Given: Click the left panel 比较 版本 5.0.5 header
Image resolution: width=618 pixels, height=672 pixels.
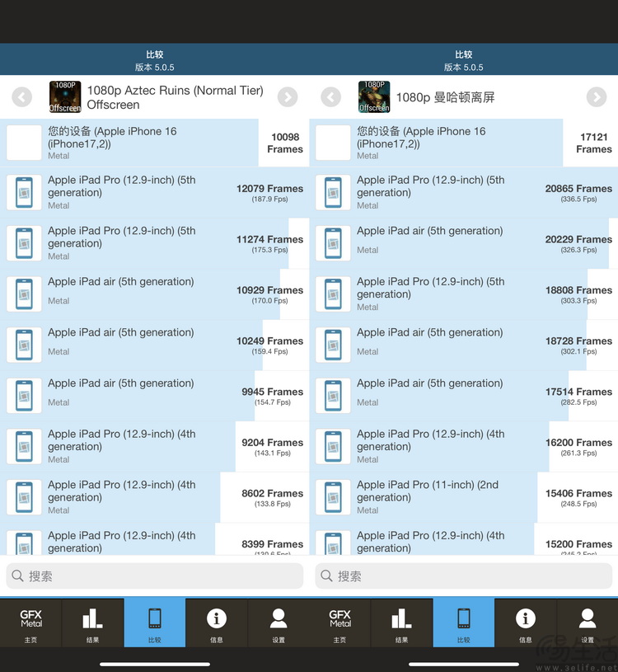Looking at the screenshot, I should pos(155,60).
